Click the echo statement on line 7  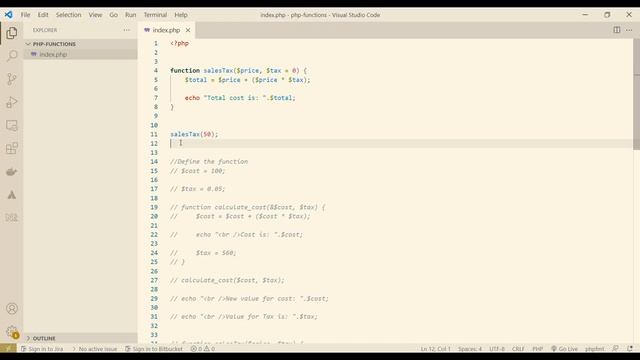point(240,98)
